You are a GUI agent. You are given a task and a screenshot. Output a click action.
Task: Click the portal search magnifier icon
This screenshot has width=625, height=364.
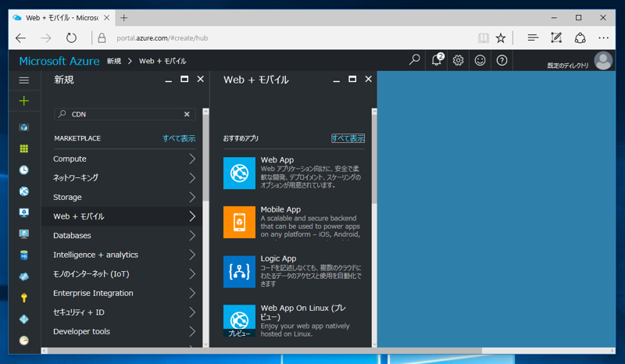[x=415, y=60]
